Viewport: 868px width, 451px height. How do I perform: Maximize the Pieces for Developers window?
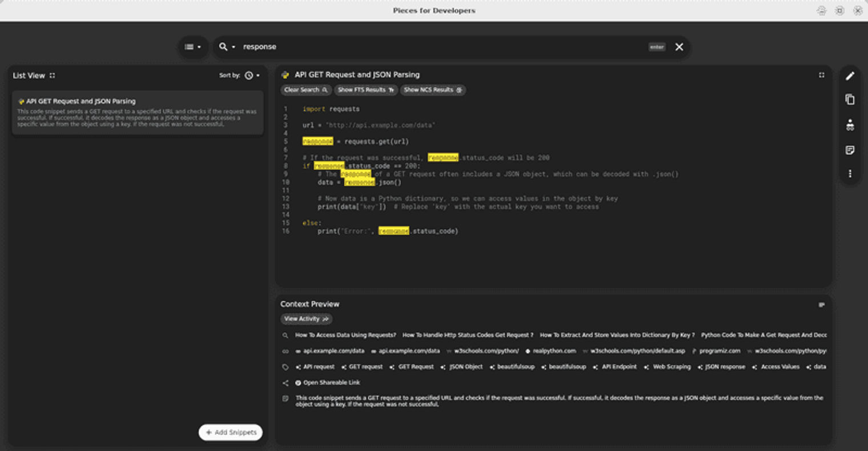click(x=839, y=11)
